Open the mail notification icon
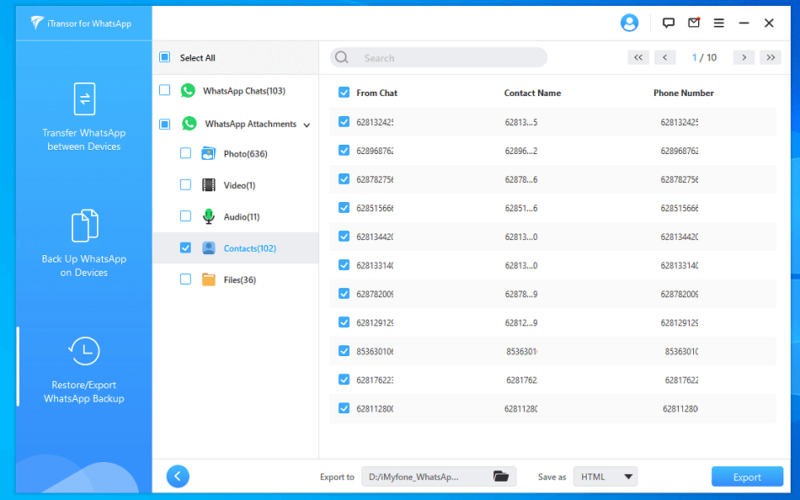 coord(694,23)
